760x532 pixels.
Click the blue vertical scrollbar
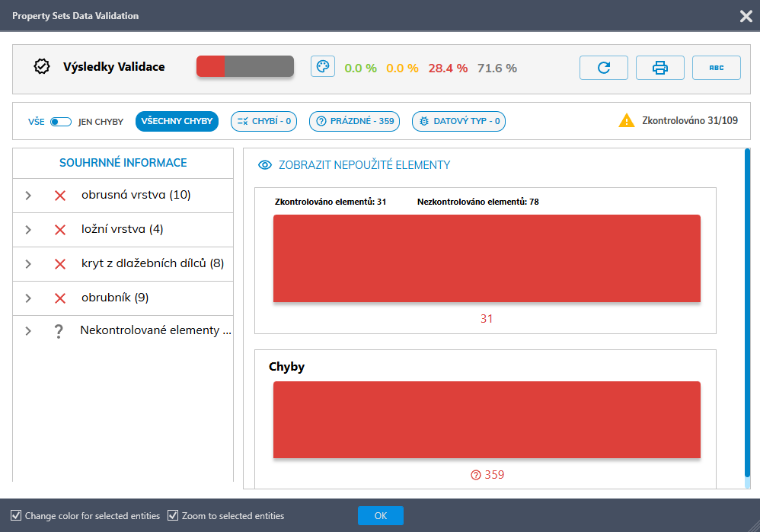[x=747, y=312]
